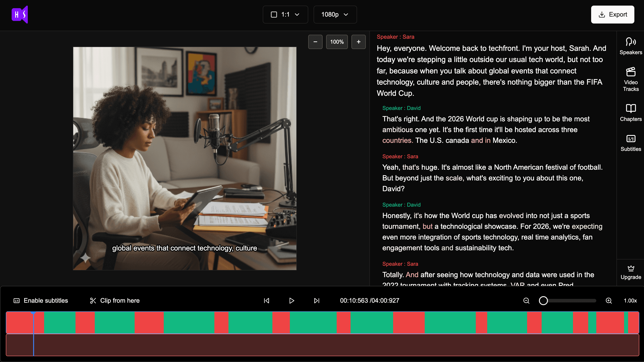Click the scissors Clip from here icon
644x362 pixels.
tap(93, 300)
